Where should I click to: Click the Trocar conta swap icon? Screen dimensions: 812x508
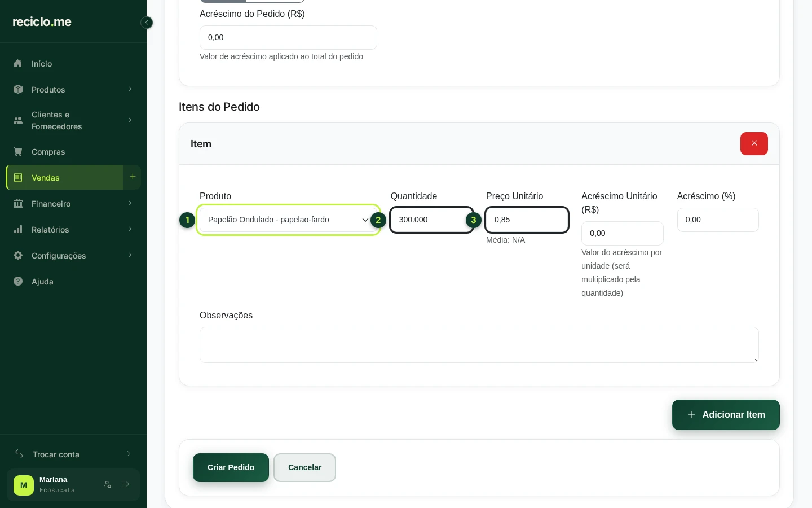[x=19, y=454]
